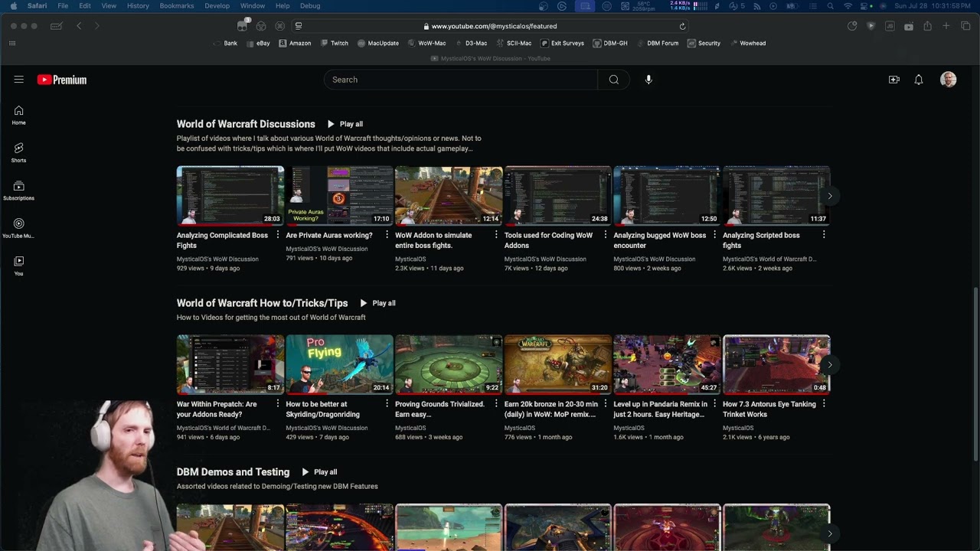Show next videos in DBM Demos and Testing row
This screenshot has height=551, width=980.
coord(829,533)
